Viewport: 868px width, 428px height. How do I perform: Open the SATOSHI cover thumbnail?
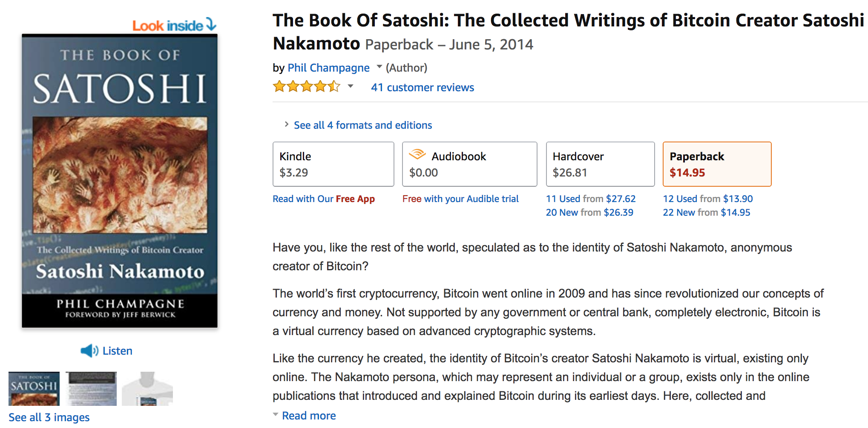34,388
